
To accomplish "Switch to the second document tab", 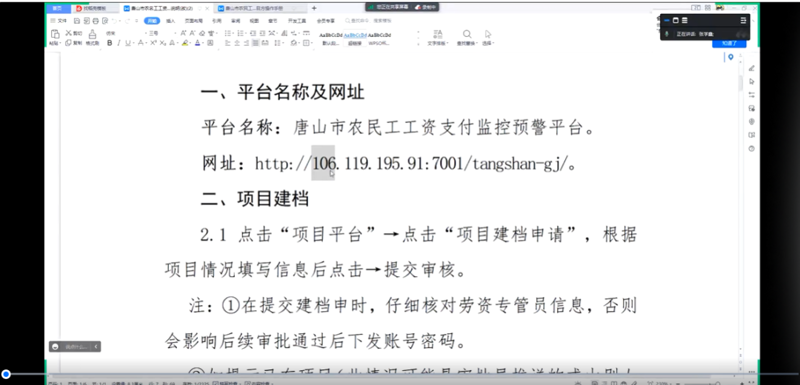I will click(x=260, y=8).
